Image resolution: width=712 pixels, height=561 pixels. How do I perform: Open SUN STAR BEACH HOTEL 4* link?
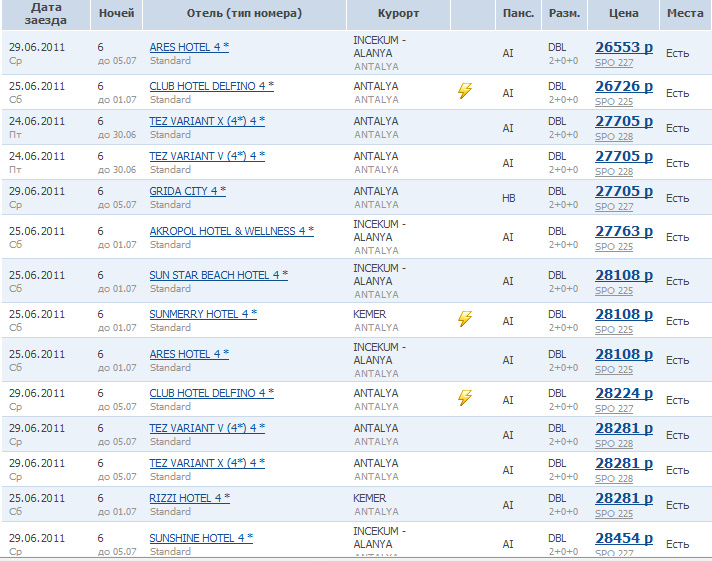point(218,275)
